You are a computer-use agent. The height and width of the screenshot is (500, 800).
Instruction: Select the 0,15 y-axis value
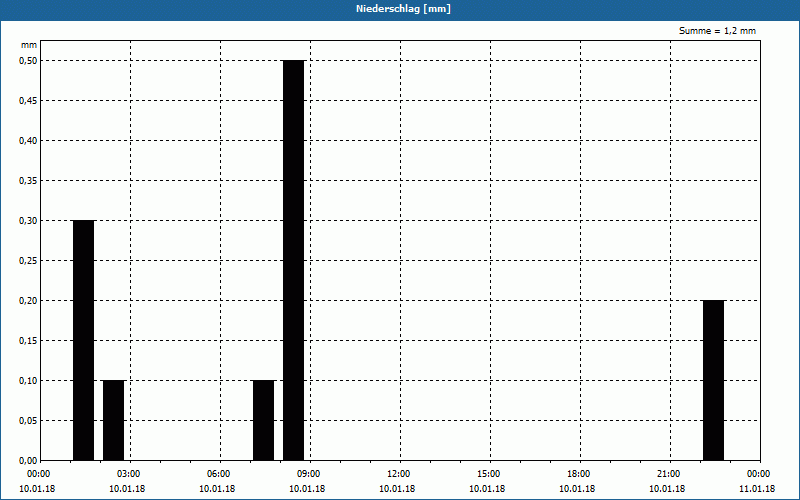28,341
